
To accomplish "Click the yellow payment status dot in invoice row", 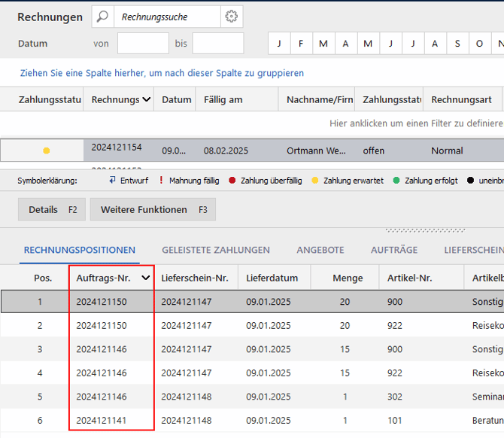I will (47, 151).
